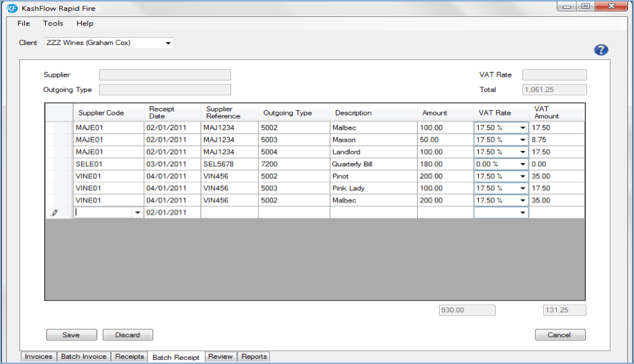The width and height of the screenshot is (634, 364).
Task: Go to the Review tab
Action: (x=220, y=357)
